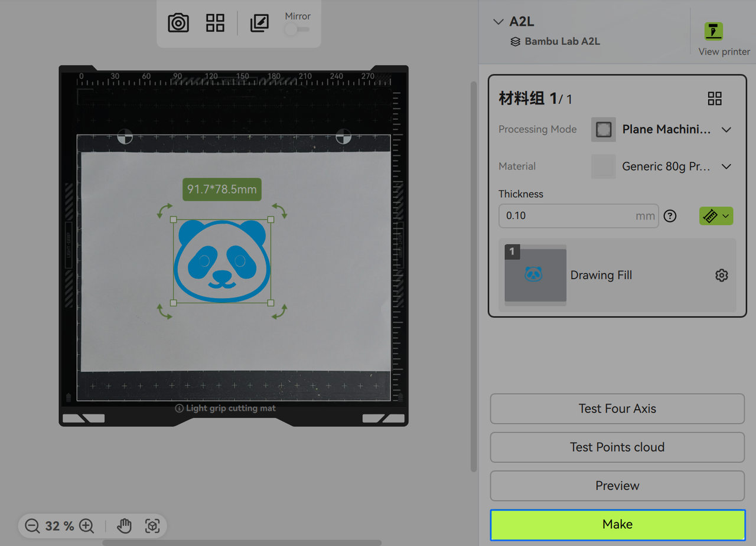The image size is (756, 546).
Task: Click the left registration mark on the mat
Action: (125, 136)
